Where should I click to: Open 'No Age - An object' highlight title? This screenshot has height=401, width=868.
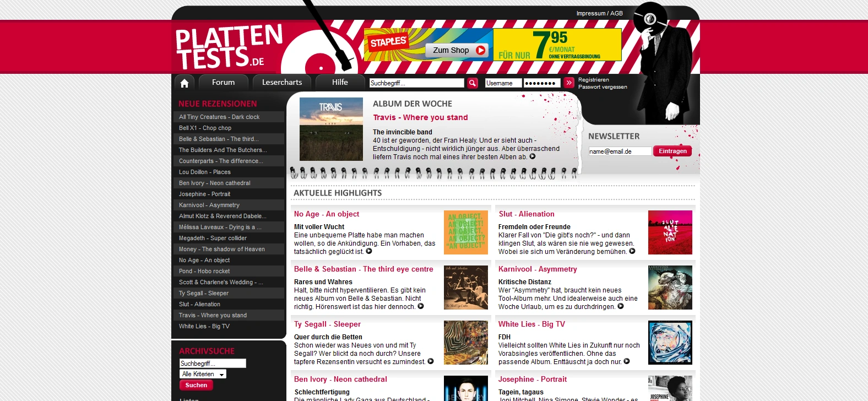327,214
